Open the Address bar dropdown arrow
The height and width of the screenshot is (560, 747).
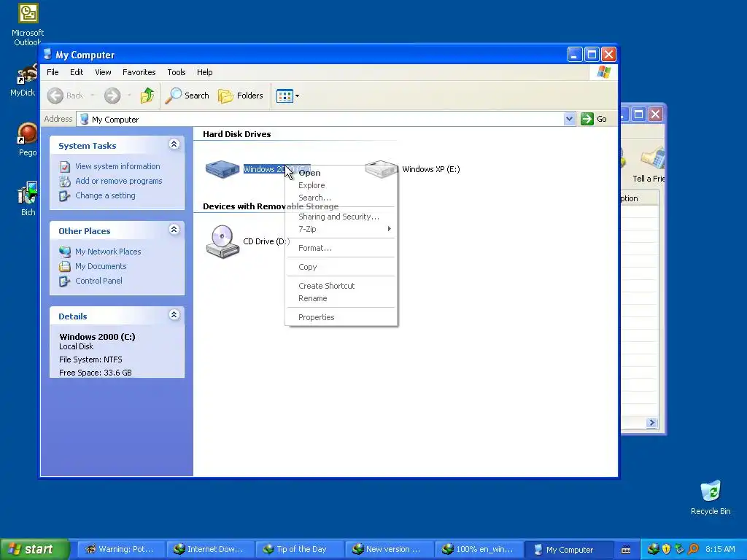click(x=569, y=119)
